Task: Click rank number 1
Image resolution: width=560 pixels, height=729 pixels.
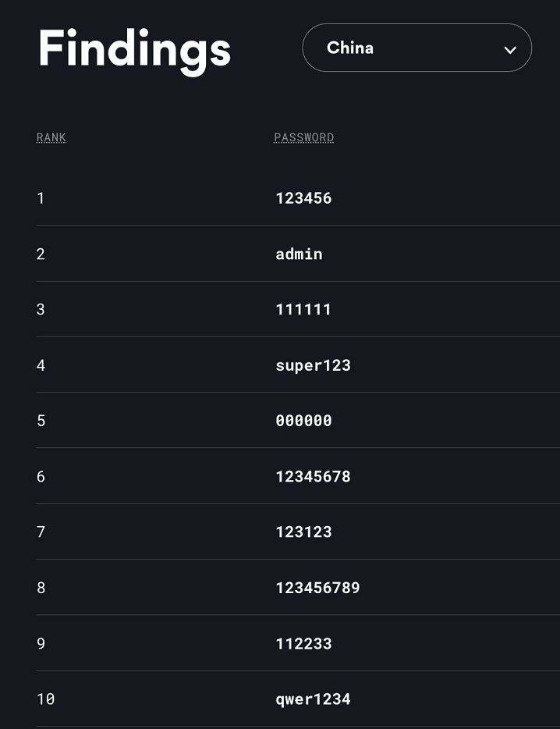Action: 41,198
